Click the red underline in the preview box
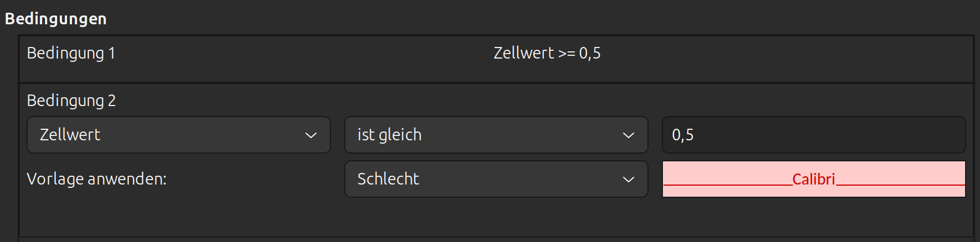Image resolution: width=980 pixels, height=242 pixels. (x=728, y=185)
